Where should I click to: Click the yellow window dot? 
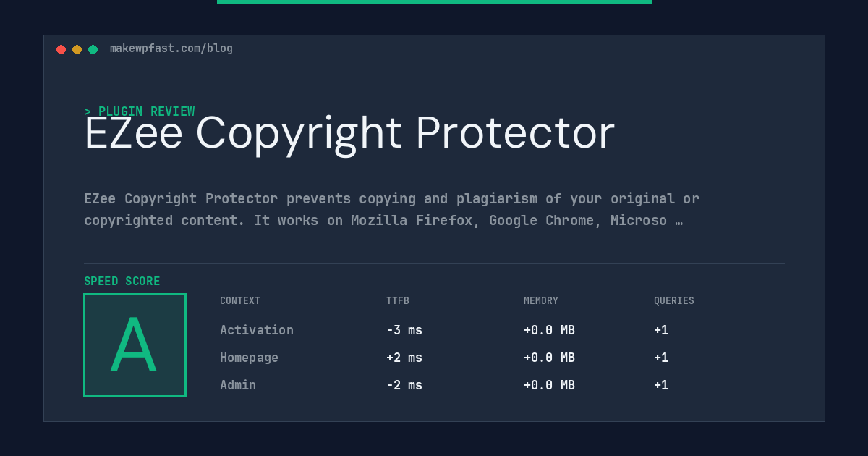pyautogui.click(x=77, y=49)
